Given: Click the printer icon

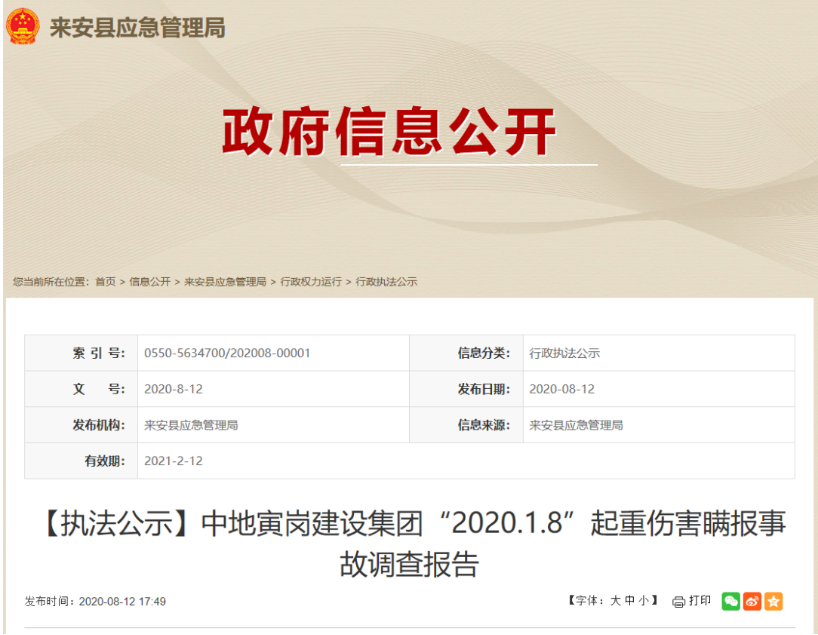Looking at the screenshot, I should coord(678,601).
